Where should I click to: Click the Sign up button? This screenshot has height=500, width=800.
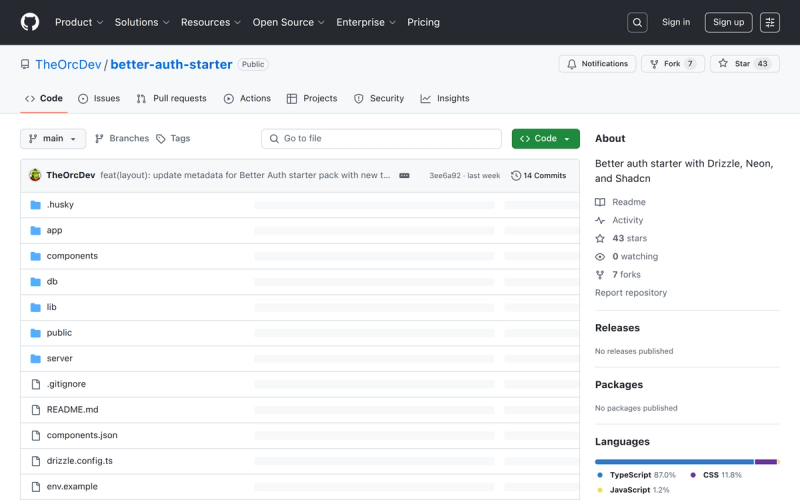729,22
